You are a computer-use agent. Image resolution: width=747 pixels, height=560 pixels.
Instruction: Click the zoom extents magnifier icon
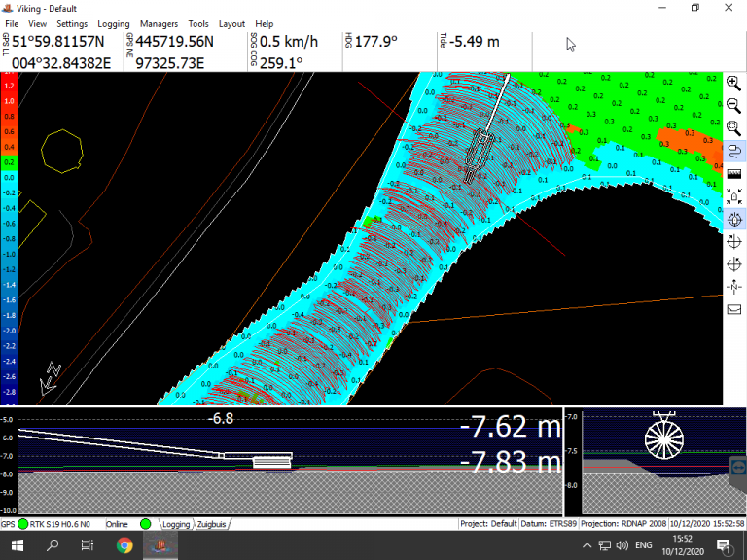[x=733, y=128]
